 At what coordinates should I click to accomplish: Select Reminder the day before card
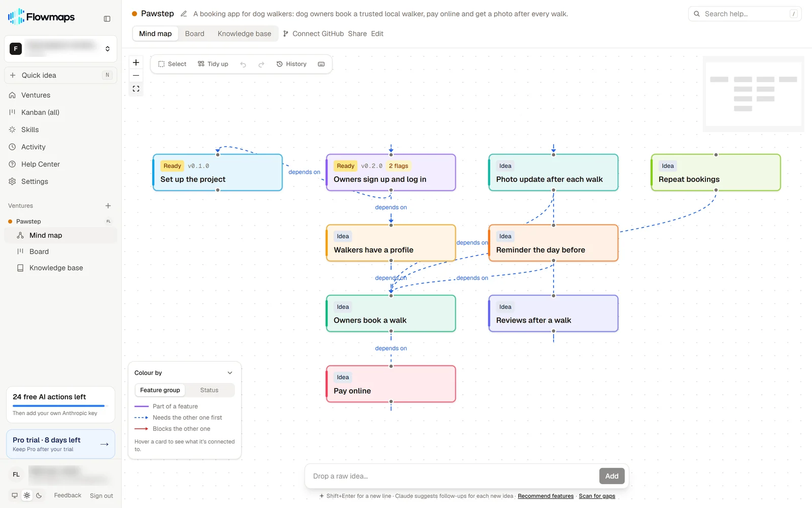[553, 243]
